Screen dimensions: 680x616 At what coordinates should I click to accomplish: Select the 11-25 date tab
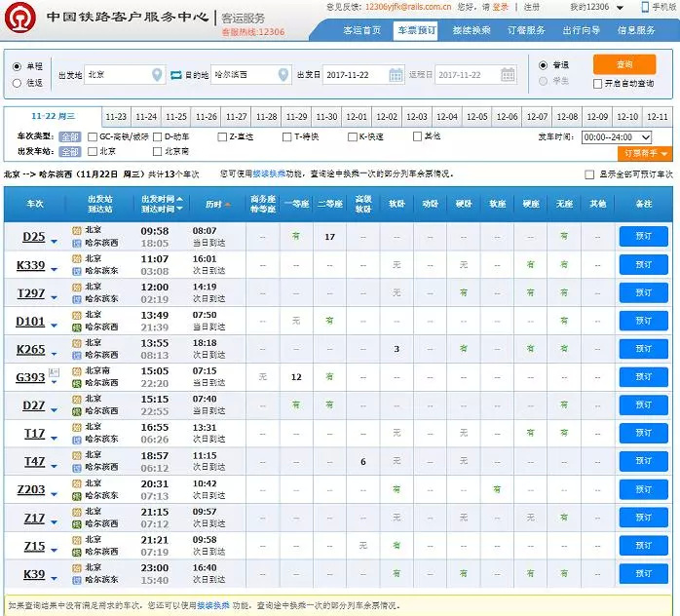tap(176, 116)
